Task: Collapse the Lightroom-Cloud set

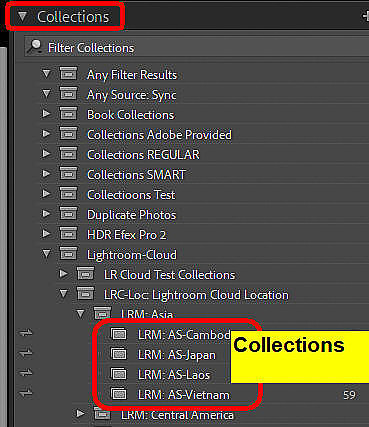Action: (47, 254)
